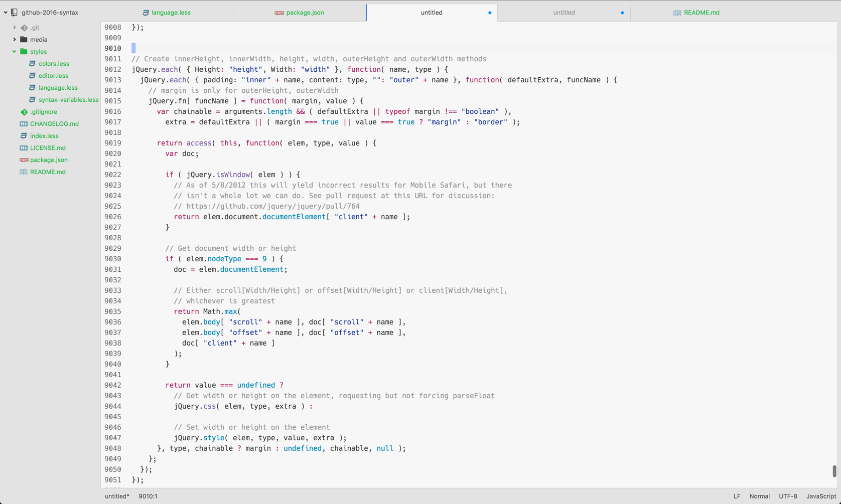Click modified dot on second untitled tab

[x=622, y=13]
